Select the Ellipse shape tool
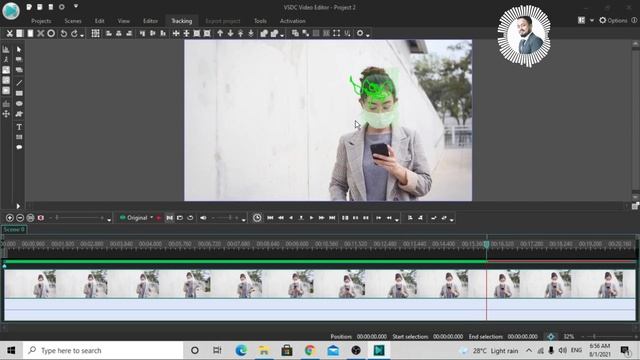This screenshot has height=360, width=640. coord(19,104)
